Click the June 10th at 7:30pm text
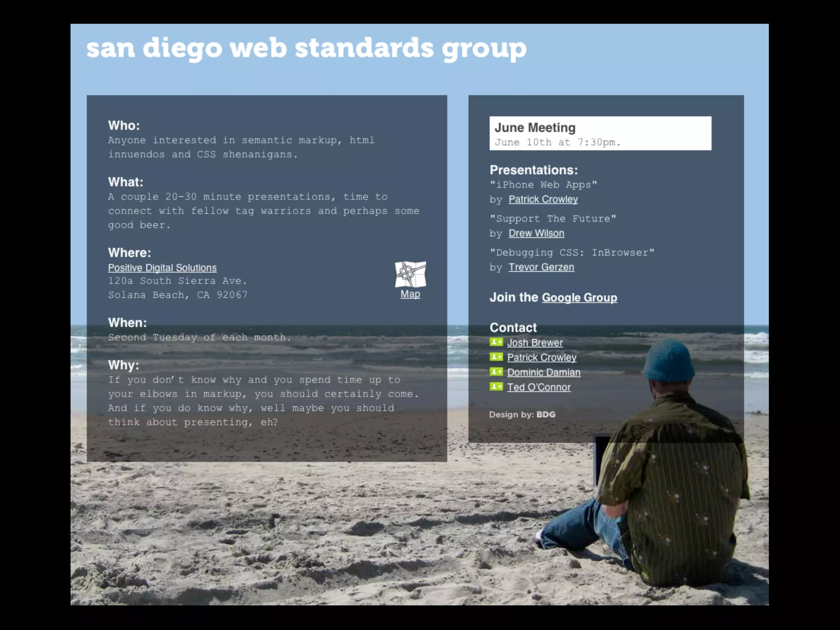 557,142
